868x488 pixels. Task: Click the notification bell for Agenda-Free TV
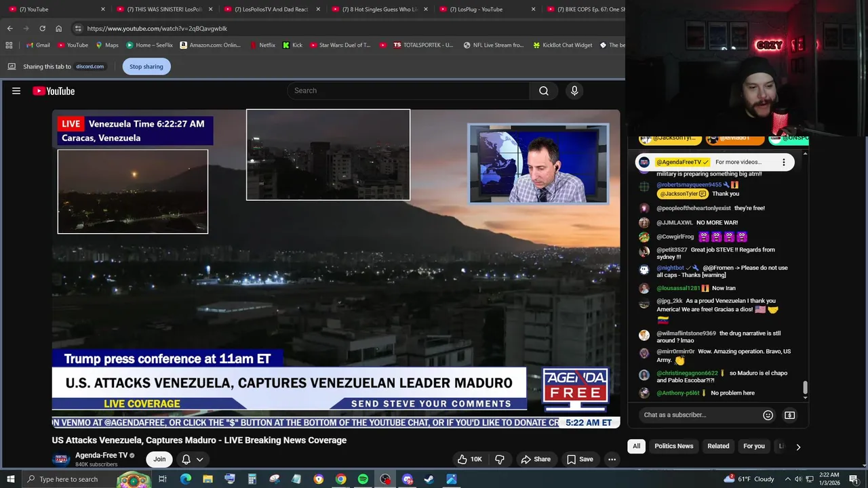coord(186,459)
